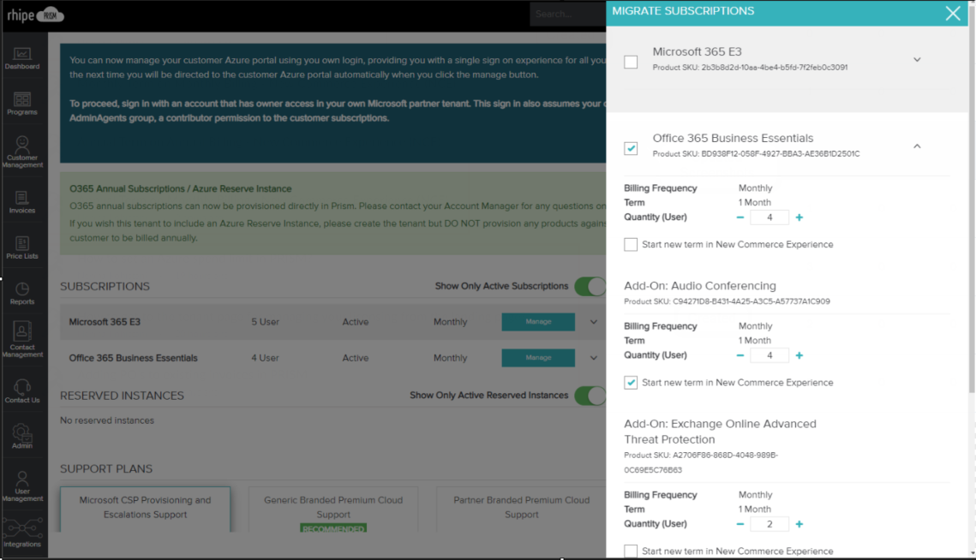Click the 'Add-On: Audio Conferencing' heading
This screenshot has width=976, height=560.
click(699, 286)
